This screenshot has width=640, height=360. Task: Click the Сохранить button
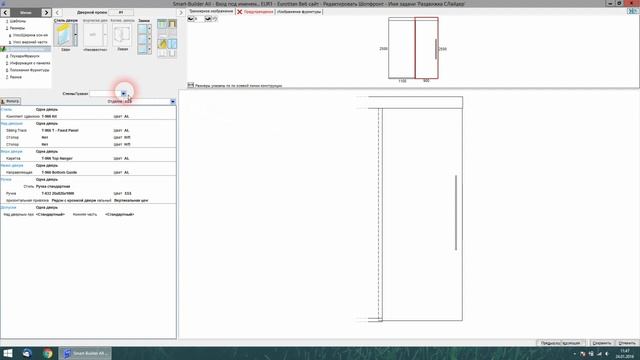point(602,343)
